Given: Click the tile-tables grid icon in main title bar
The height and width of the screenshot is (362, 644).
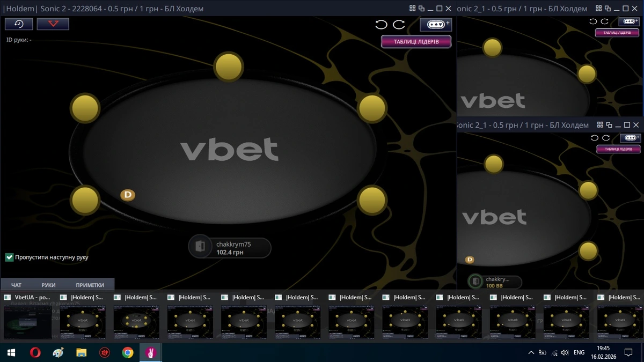Looking at the screenshot, I should click(413, 9).
